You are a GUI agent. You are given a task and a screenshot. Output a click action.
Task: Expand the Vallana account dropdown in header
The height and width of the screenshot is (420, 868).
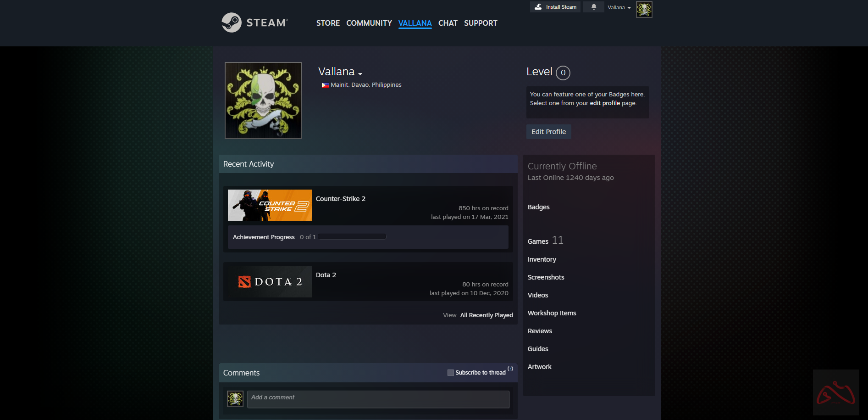tap(619, 7)
